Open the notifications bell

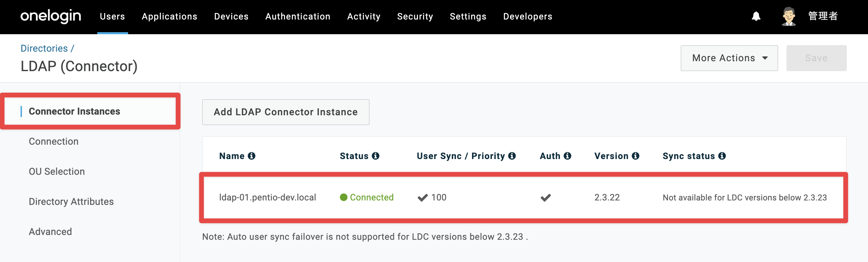pyautogui.click(x=756, y=16)
